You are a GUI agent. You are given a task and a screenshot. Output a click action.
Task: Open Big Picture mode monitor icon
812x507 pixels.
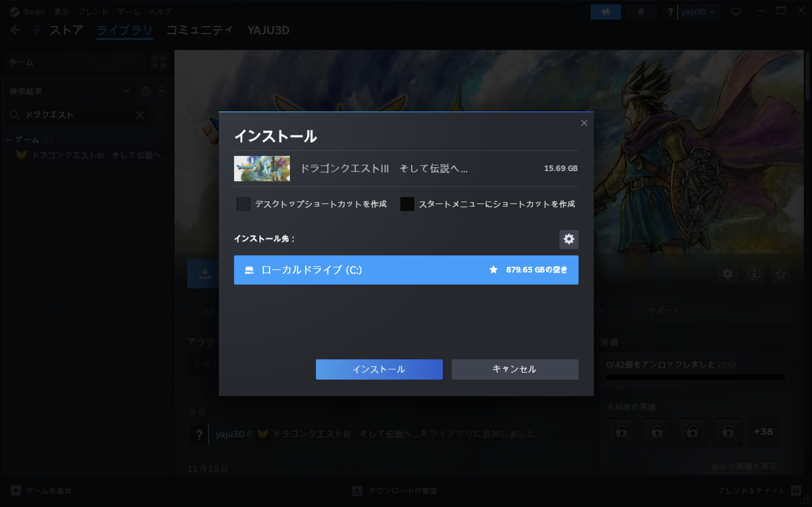(x=736, y=12)
